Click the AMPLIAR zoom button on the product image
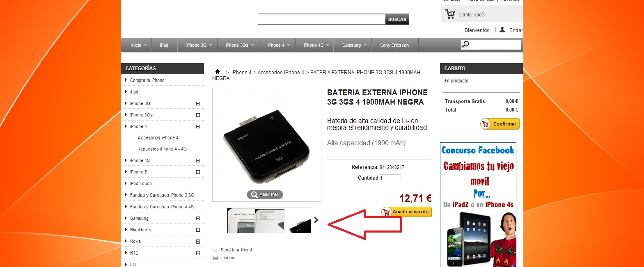This screenshot has width=644, height=267. 265,194
